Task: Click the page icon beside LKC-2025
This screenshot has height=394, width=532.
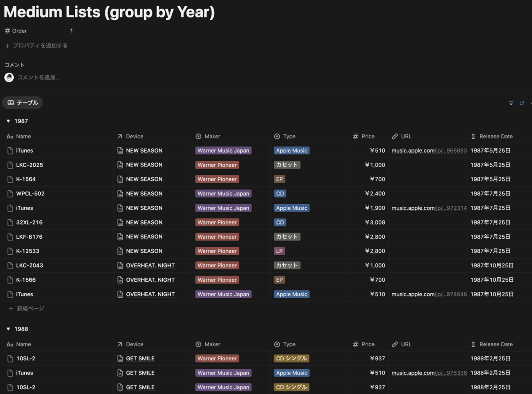Action: [x=10, y=165]
